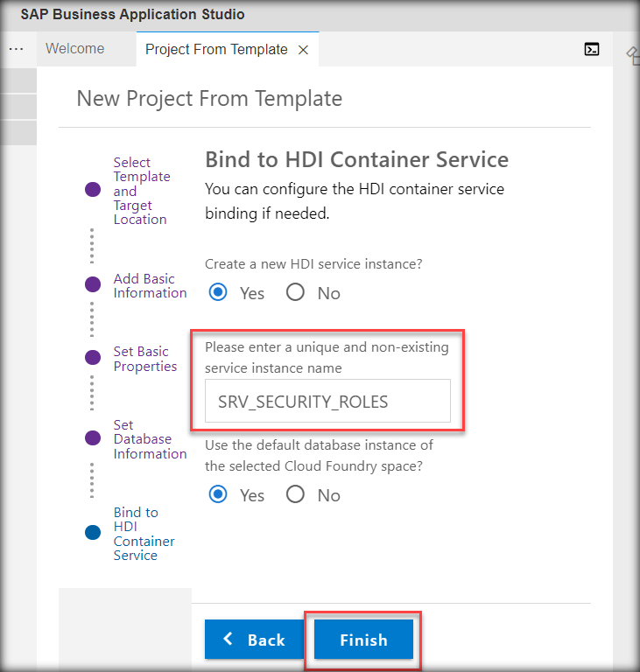Go Back to the previous step
This screenshot has height=672, width=640.
255,640
